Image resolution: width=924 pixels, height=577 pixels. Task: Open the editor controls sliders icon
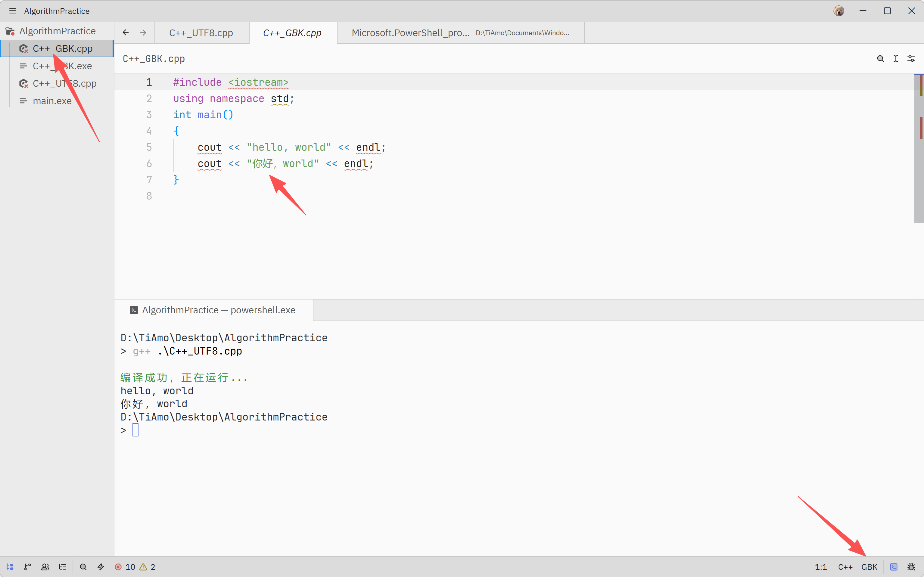point(911,58)
